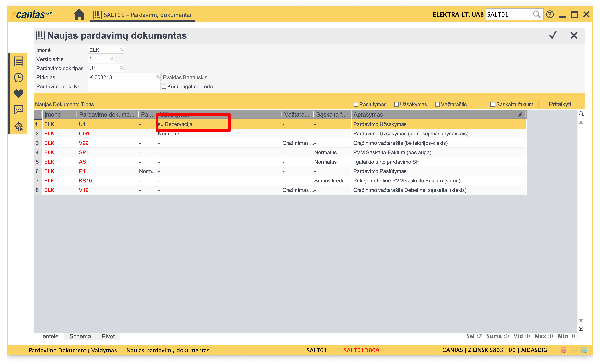
Task: Click the grid search magnifier icon
Action: pos(581,114)
